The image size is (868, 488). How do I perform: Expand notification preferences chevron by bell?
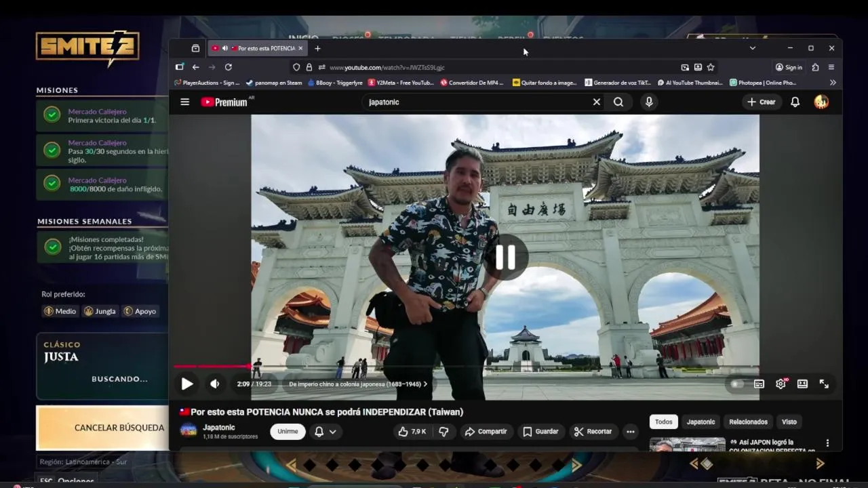(332, 432)
